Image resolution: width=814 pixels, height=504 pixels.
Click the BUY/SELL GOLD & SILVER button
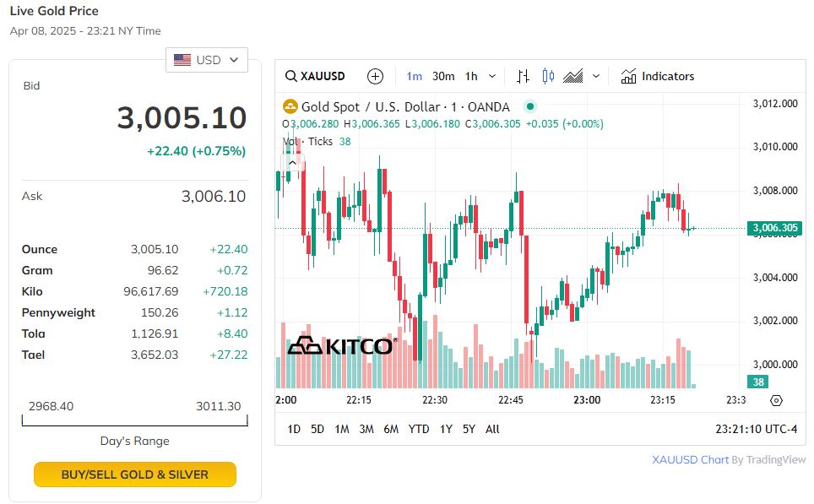tap(134, 474)
